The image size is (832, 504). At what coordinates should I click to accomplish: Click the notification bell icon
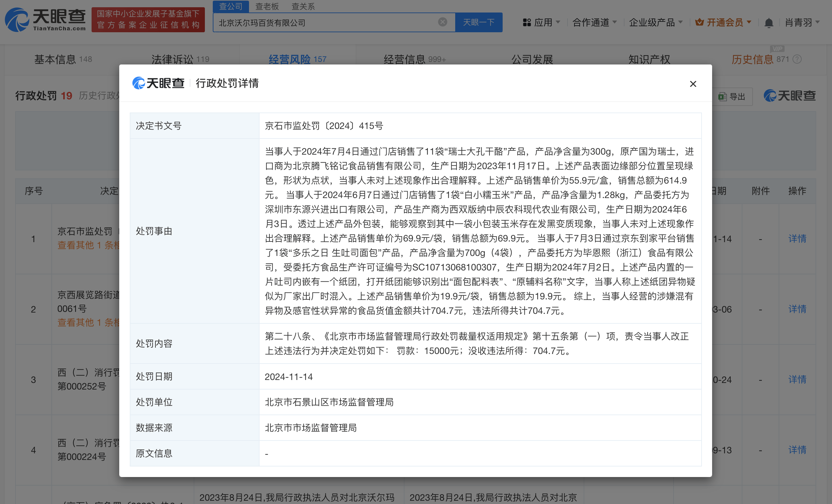click(x=768, y=23)
